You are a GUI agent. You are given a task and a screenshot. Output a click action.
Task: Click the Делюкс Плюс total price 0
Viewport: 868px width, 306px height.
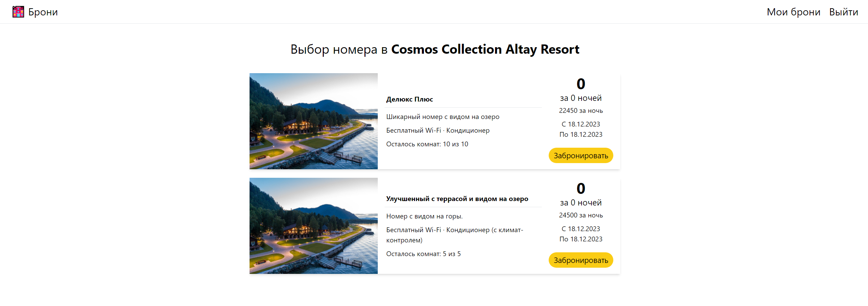pos(580,84)
